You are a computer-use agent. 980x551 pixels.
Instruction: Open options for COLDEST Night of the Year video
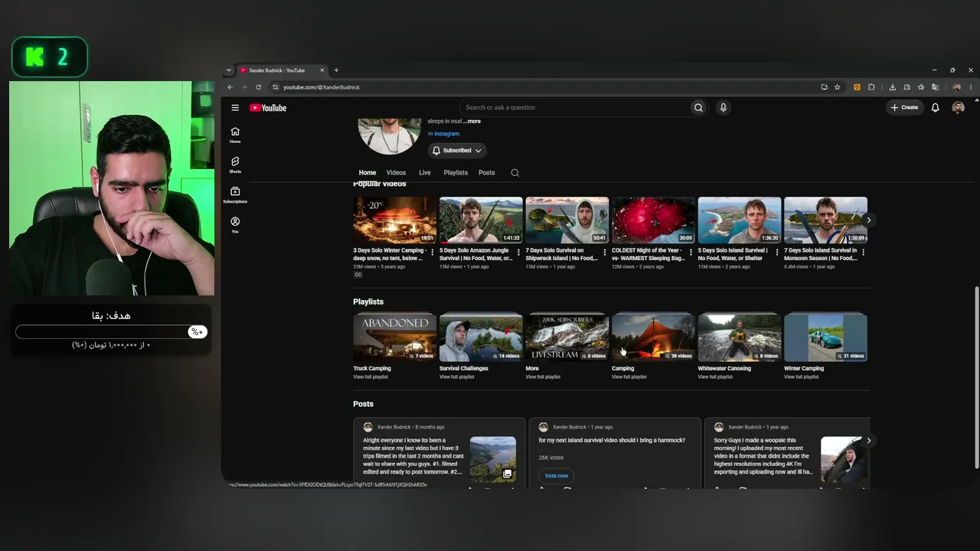[691, 252]
